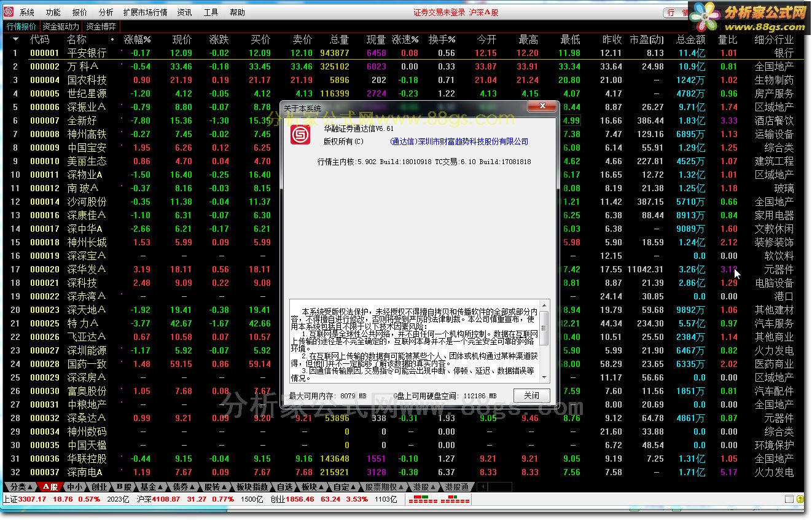This screenshot has height=520, width=812.
Task: Sort by the 量比 column header
Action: (727, 39)
